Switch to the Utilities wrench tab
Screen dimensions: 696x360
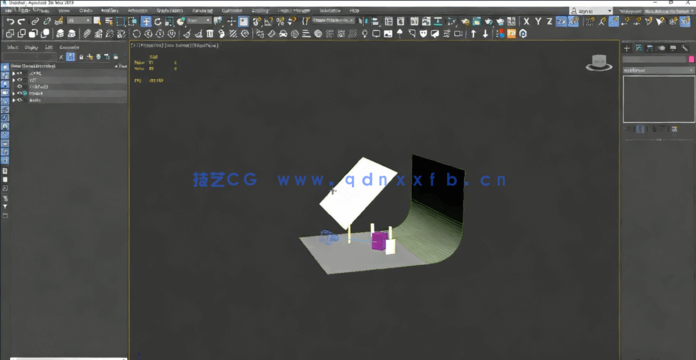click(x=685, y=48)
